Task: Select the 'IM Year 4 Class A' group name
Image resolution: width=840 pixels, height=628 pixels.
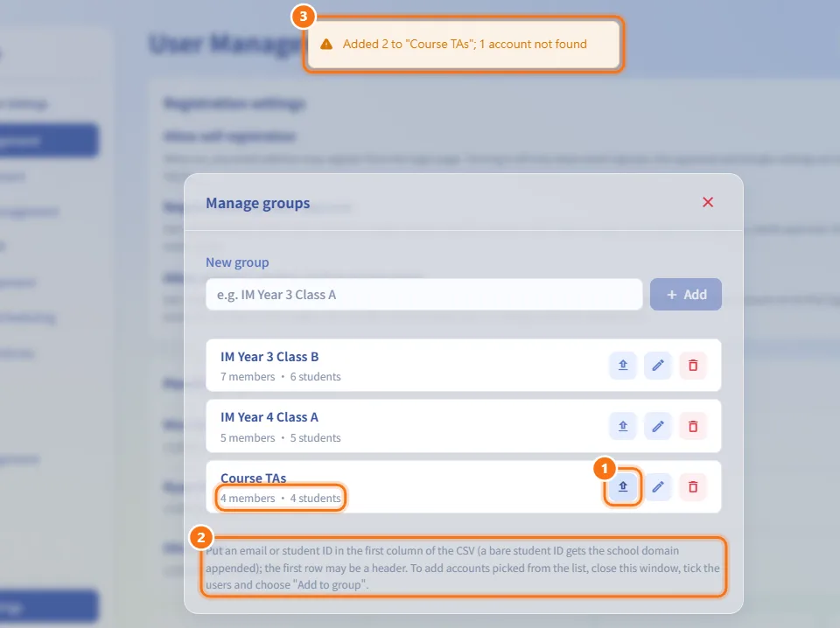Action: tap(269, 417)
